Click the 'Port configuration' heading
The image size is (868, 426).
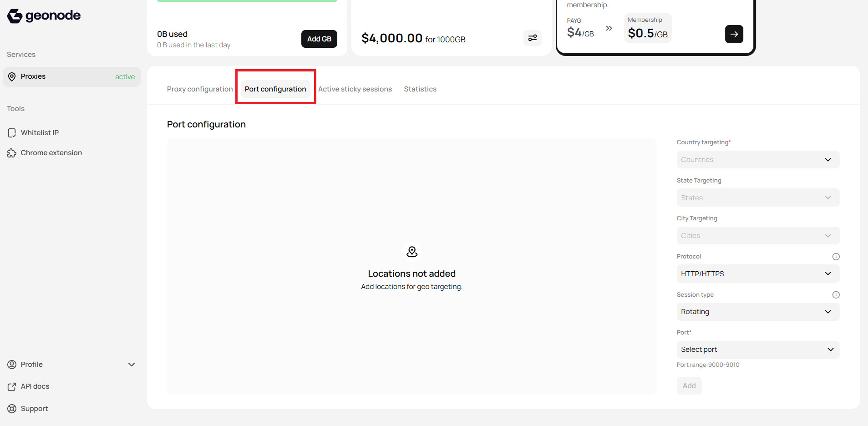206,124
